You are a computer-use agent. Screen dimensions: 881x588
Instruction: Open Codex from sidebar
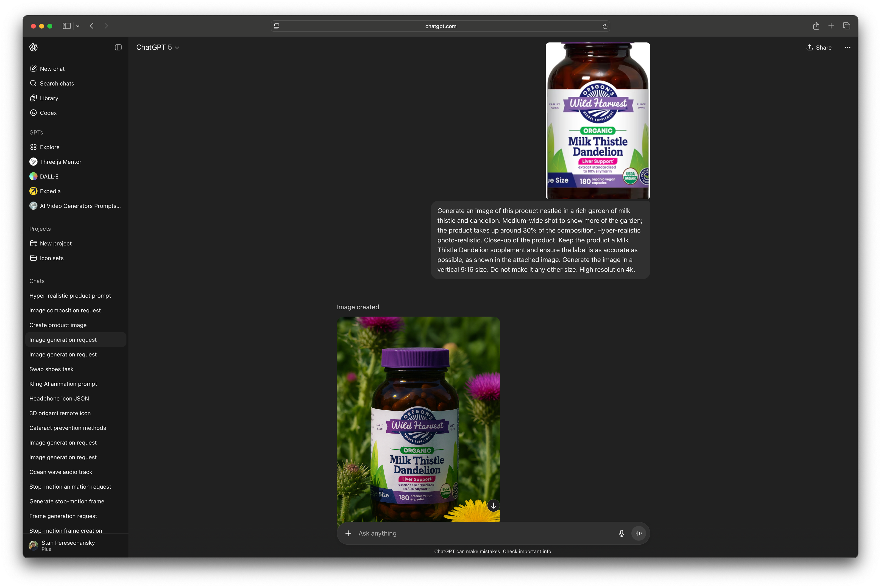pos(48,112)
